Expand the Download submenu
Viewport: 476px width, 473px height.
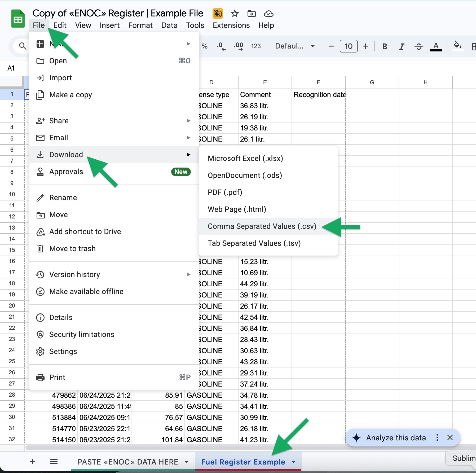pos(114,155)
